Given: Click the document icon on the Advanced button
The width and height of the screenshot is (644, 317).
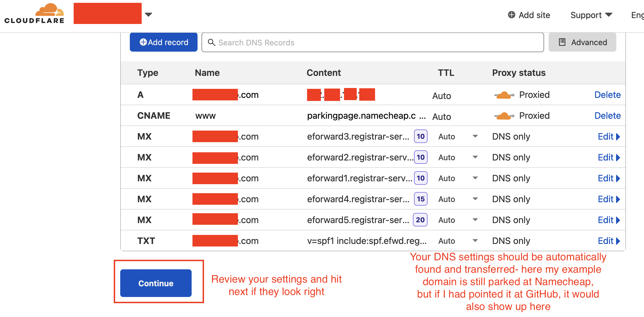Looking at the screenshot, I should [562, 42].
